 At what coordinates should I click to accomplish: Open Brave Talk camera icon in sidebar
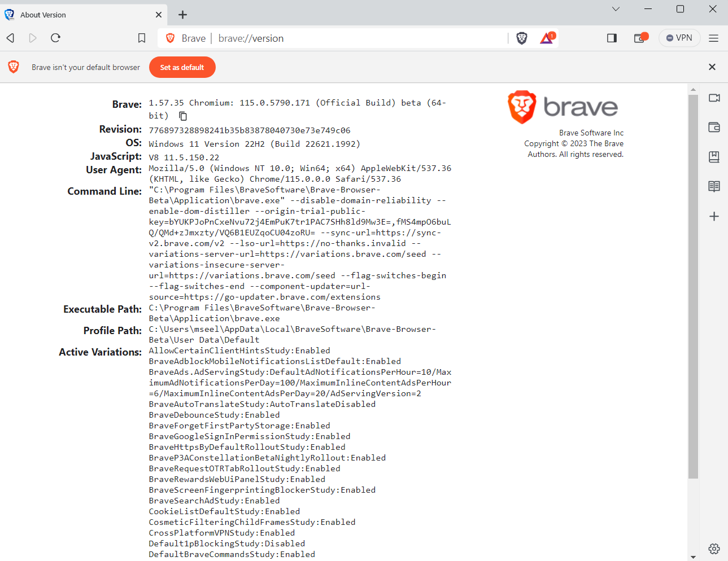[x=714, y=98]
